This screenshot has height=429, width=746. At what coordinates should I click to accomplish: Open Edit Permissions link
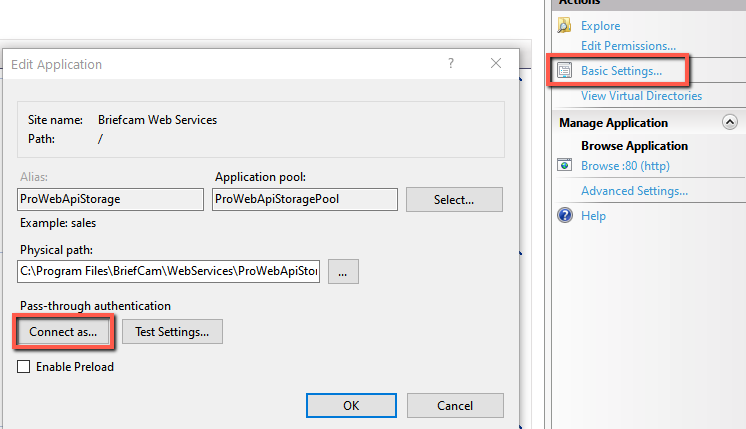[x=628, y=46]
